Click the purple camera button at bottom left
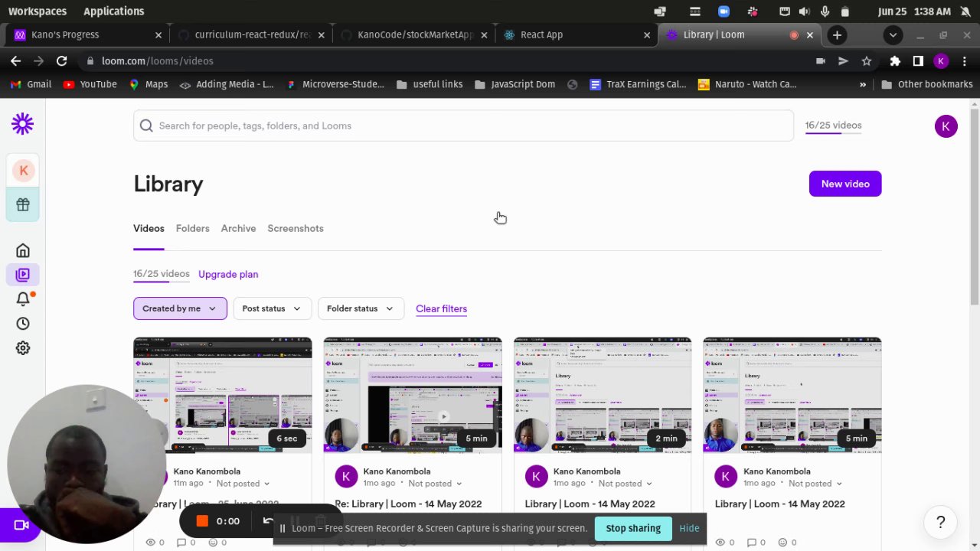The width and height of the screenshot is (980, 551). (21, 525)
